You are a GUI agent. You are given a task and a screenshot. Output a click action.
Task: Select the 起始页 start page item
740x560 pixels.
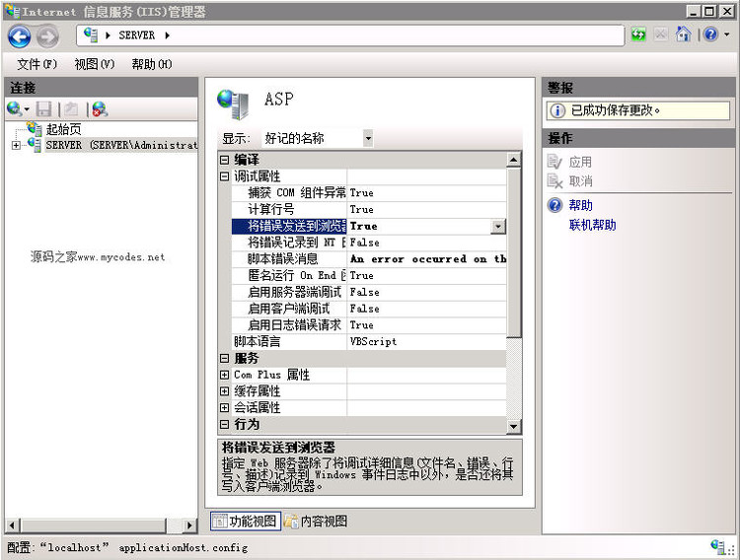[x=63, y=129]
